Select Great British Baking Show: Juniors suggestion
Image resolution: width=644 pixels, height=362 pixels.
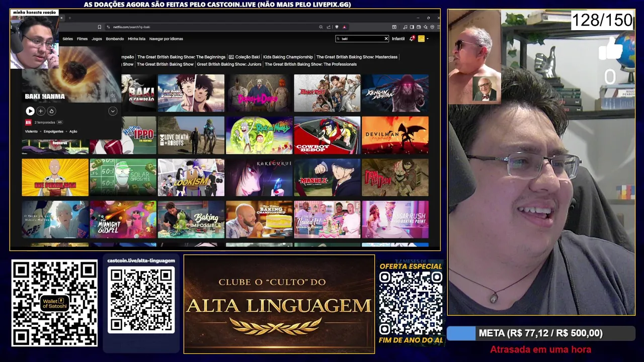(229, 64)
